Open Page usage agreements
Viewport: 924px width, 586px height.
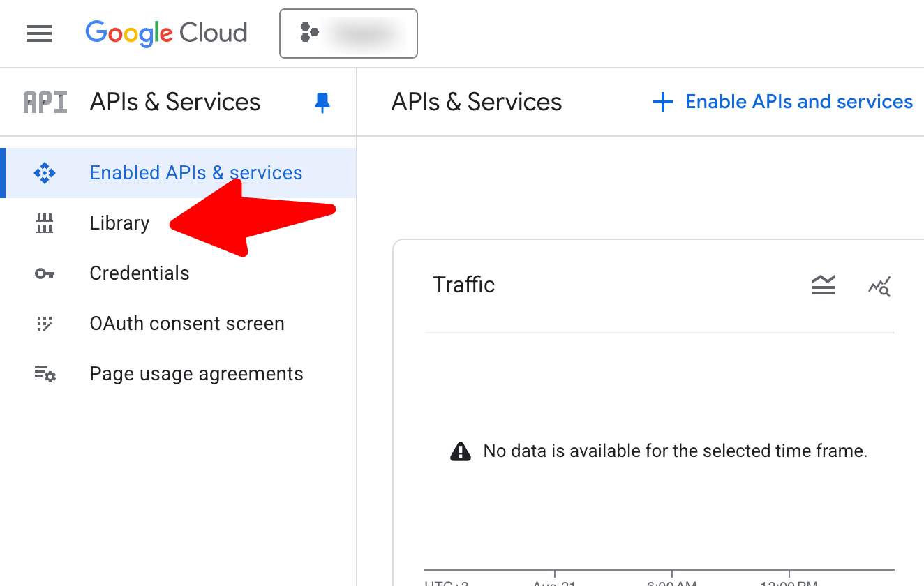tap(196, 374)
